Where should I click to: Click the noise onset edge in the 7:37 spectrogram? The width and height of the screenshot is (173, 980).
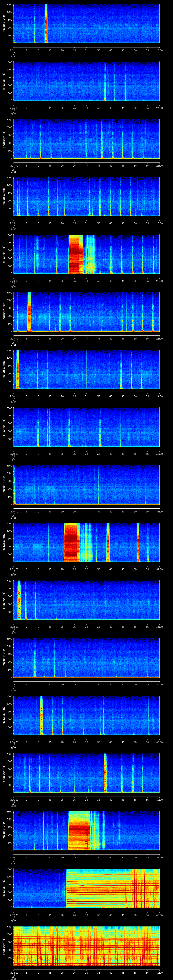coord(67,888)
